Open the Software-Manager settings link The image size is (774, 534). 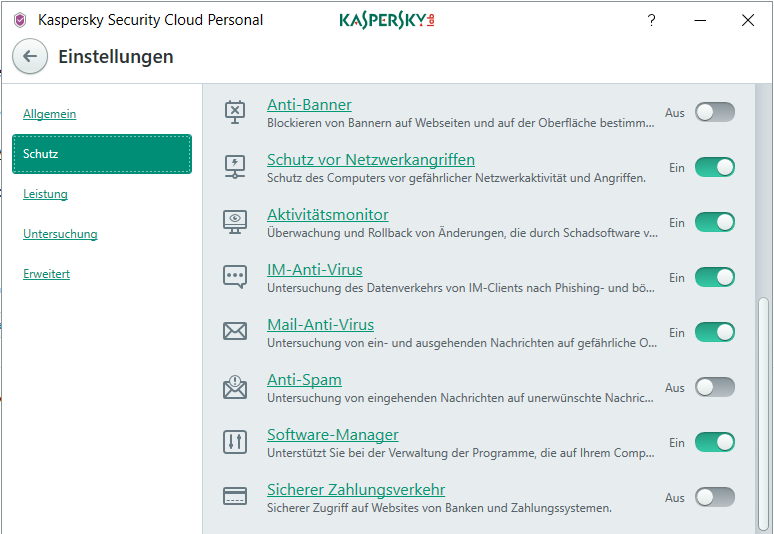(332, 434)
